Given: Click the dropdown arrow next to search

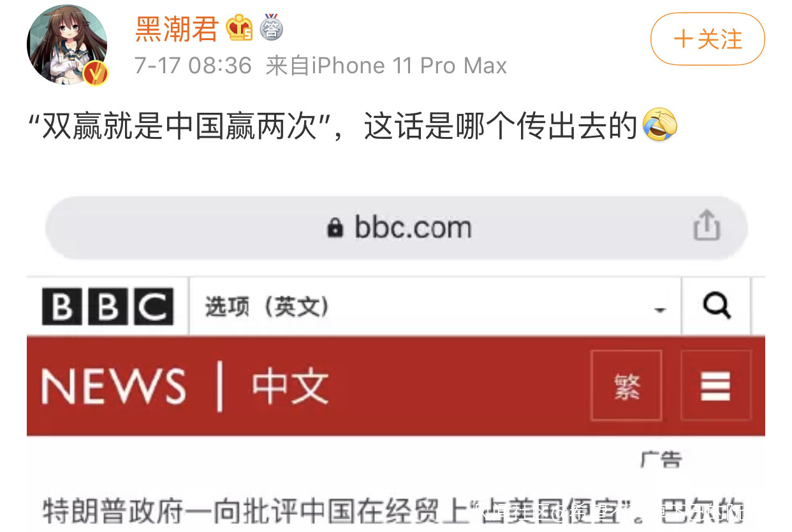Looking at the screenshot, I should (x=659, y=310).
